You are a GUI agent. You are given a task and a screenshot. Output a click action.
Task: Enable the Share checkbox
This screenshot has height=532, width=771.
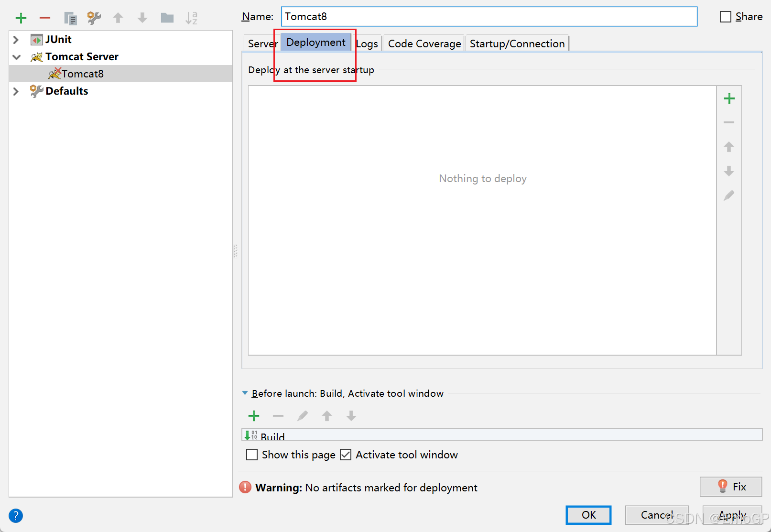pos(726,17)
